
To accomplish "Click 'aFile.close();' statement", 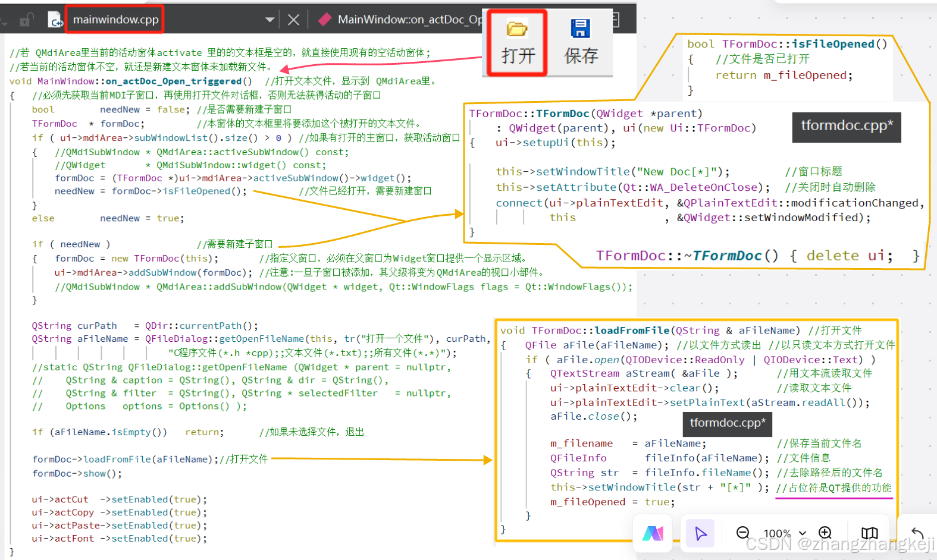I will point(594,416).
